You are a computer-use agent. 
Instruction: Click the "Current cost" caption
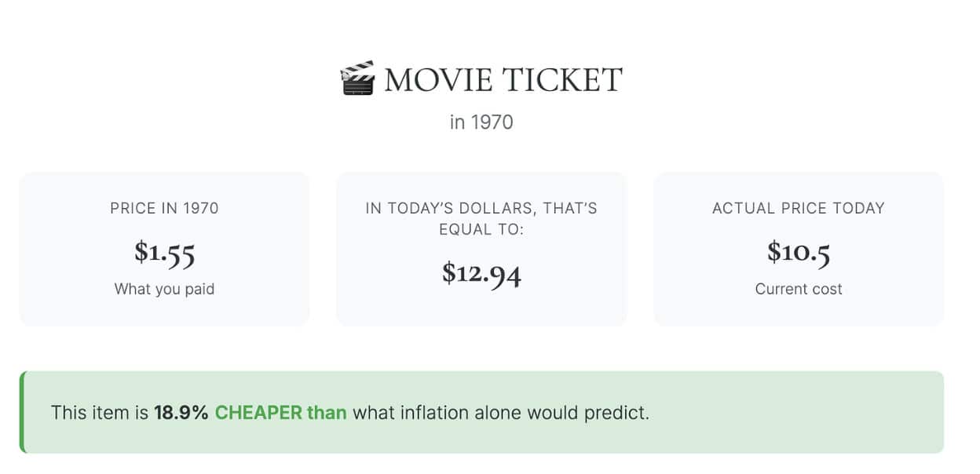point(798,289)
